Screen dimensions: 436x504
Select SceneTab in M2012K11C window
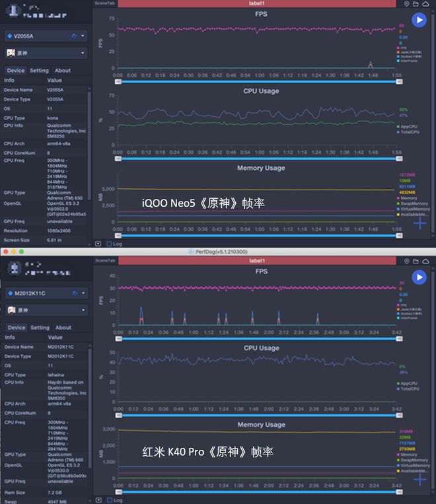(x=105, y=260)
